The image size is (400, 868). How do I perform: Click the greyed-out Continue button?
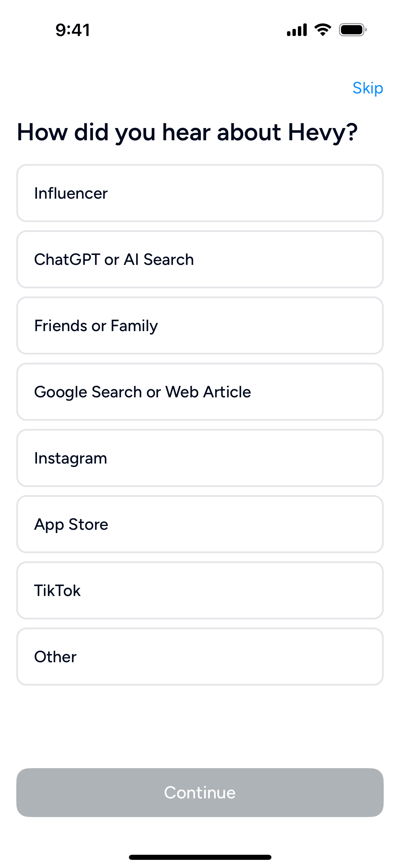[200, 793]
